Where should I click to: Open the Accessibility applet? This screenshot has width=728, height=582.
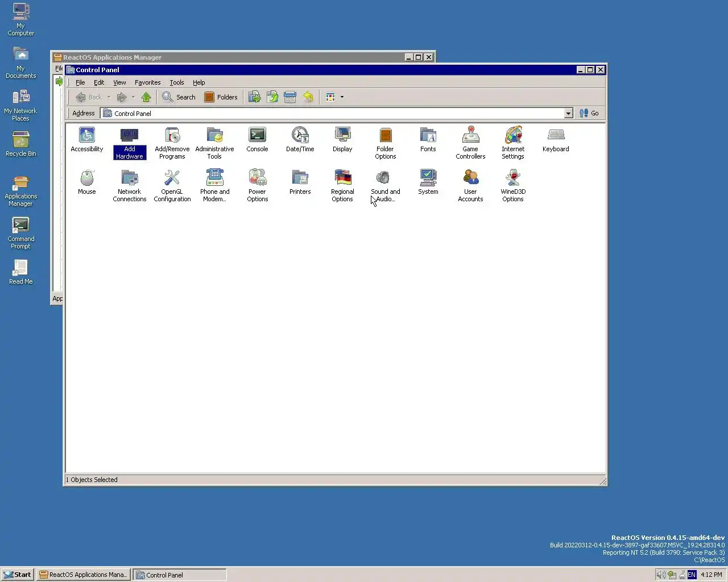pos(86,140)
